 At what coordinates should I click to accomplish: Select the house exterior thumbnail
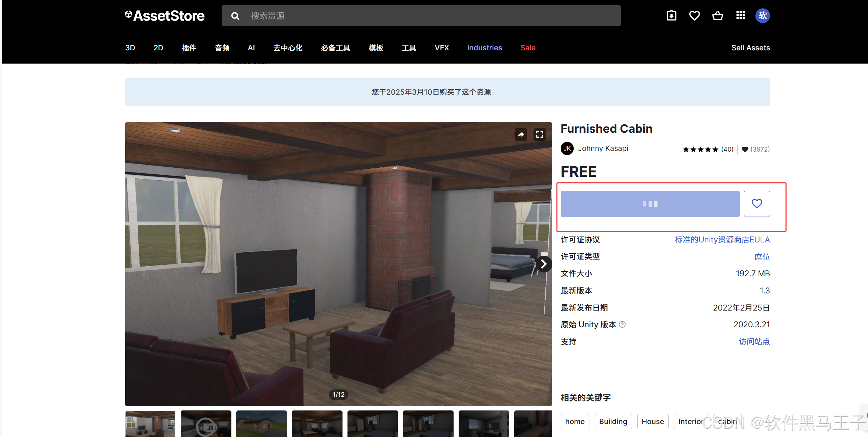(x=261, y=423)
